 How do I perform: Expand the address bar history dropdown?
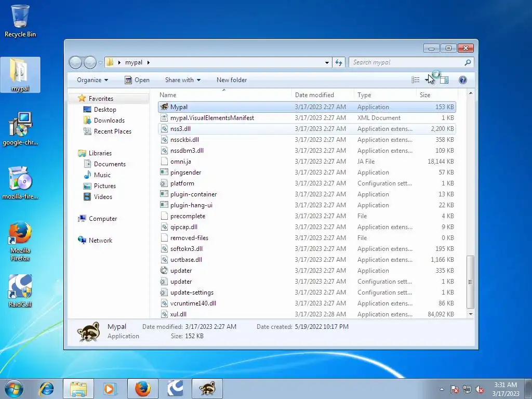coord(327,62)
